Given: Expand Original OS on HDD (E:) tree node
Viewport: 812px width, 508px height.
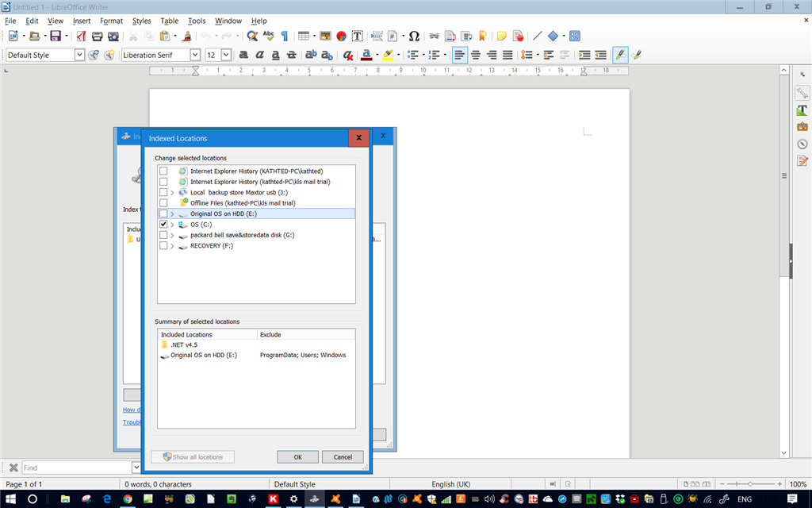Looking at the screenshot, I should coord(172,214).
